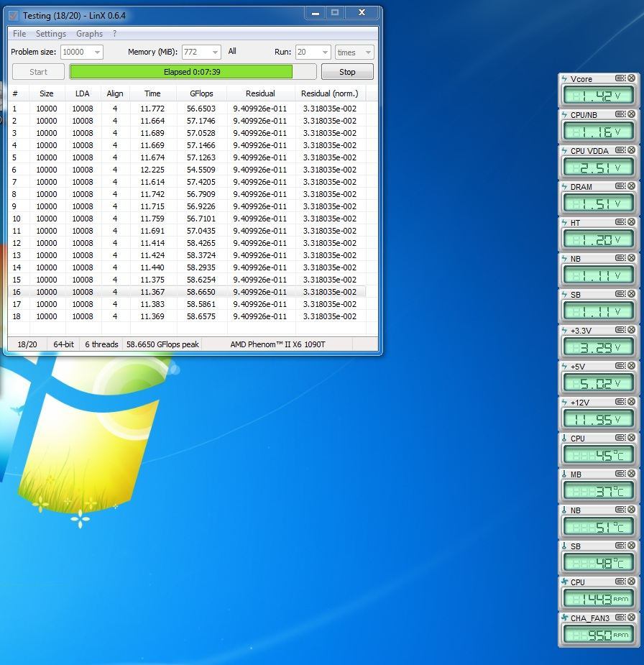Close the SB voltage gadget showing 1.11 V
644x665 pixels.
[x=631, y=294]
